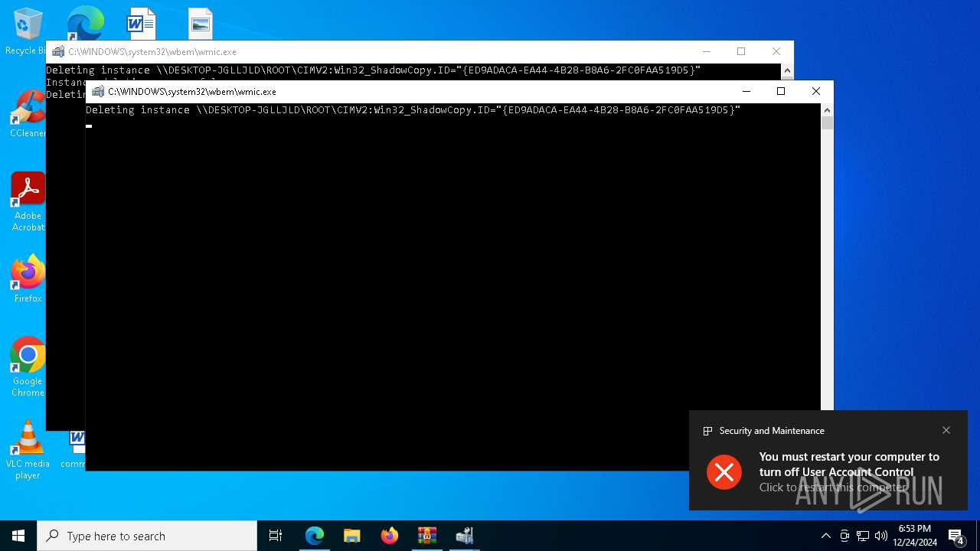
Task: Open the Google Chrome desktop shortcut
Action: tap(28, 367)
